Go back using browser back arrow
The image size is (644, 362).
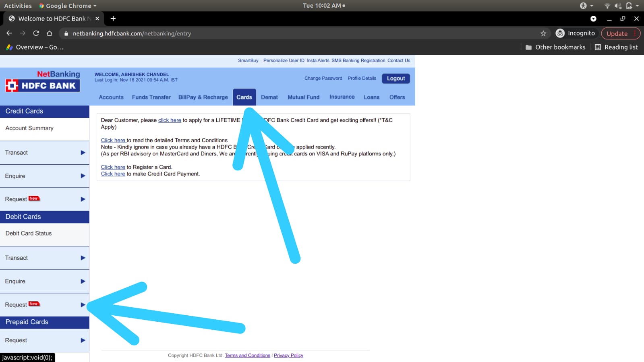pyautogui.click(x=9, y=33)
